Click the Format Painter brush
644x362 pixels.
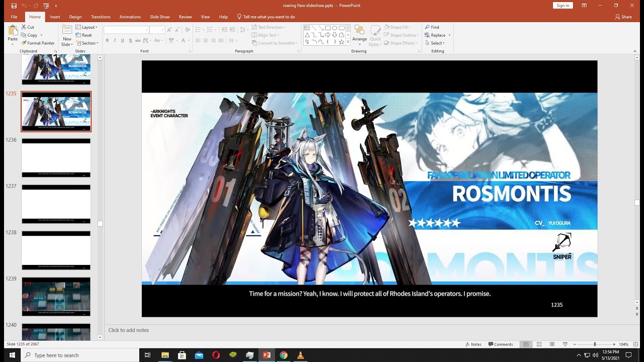pos(38,43)
